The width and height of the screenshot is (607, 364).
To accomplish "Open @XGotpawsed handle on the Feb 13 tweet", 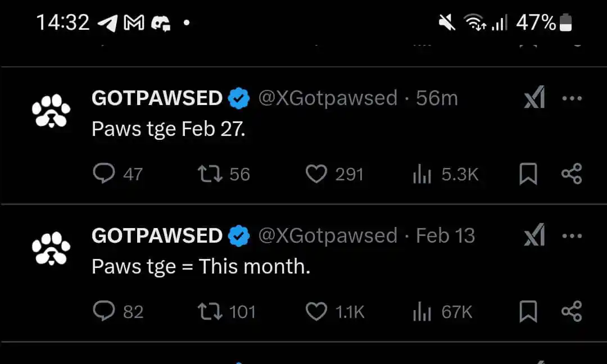I will [328, 235].
